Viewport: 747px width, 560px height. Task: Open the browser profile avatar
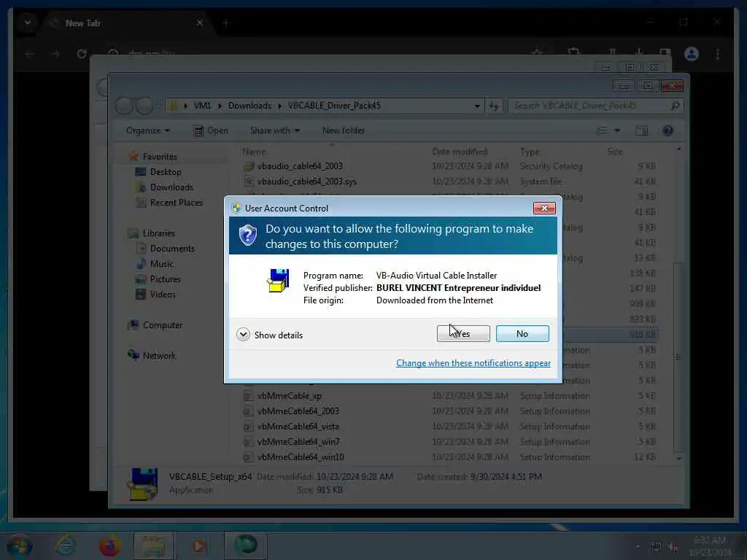coord(692,54)
